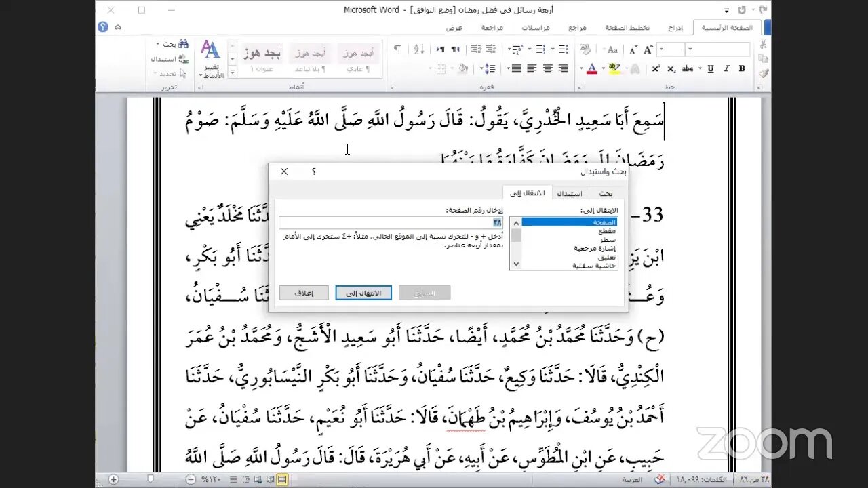Expand the styles gallery with More arrow
The height and width of the screenshot is (488, 868).
point(232,73)
